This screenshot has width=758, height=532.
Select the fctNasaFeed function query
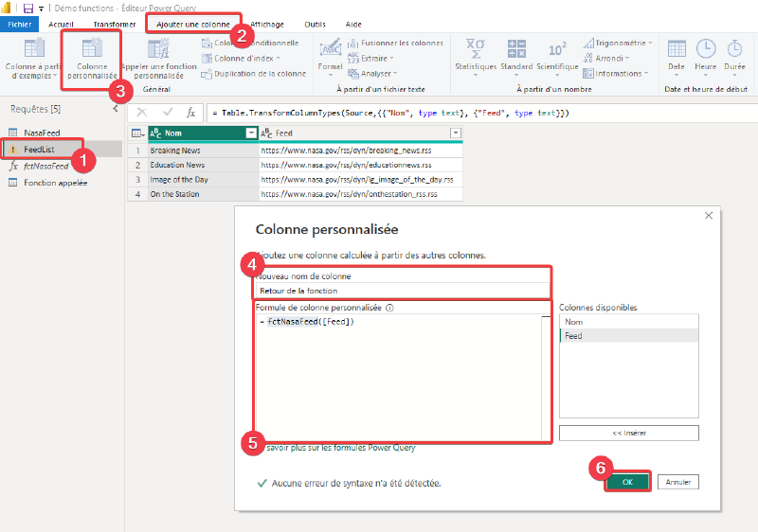click(x=46, y=166)
